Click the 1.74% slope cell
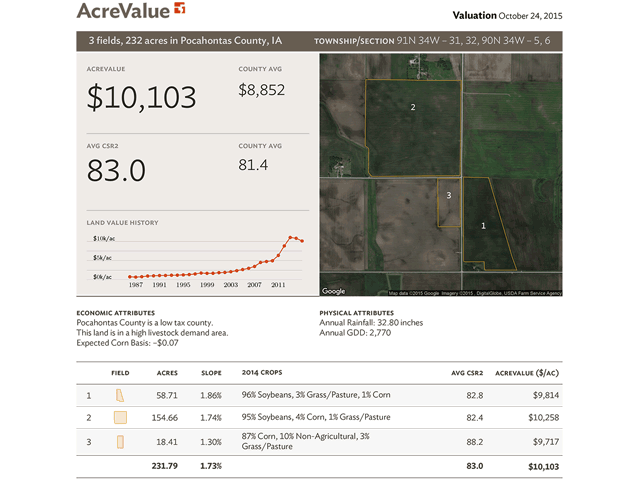Image resolution: width=640 pixels, height=480 pixels. point(211,418)
